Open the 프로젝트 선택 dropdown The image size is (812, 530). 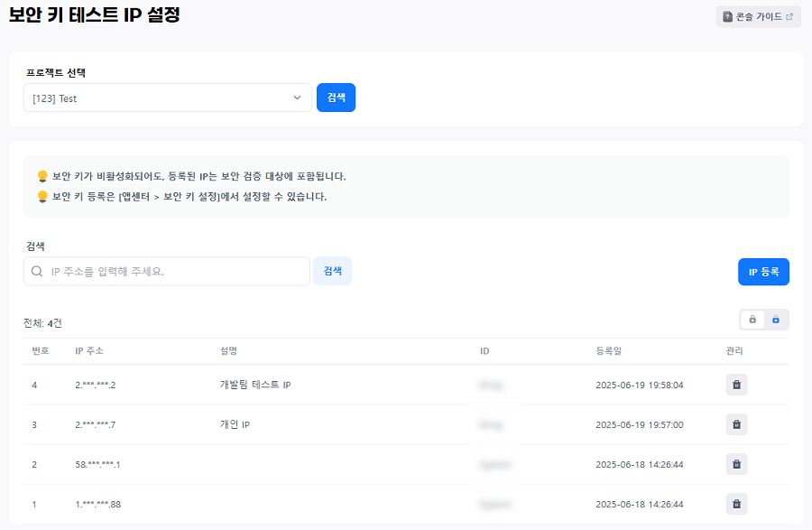coord(167,98)
